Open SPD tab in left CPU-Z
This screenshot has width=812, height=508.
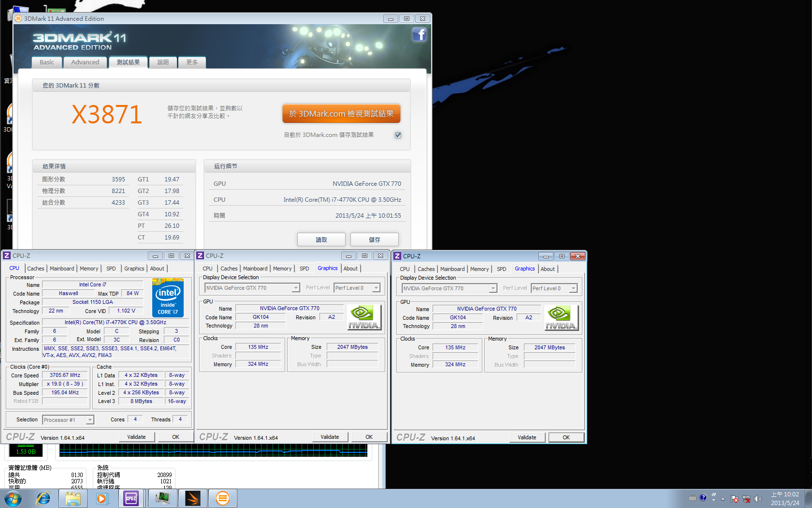[111, 269]
